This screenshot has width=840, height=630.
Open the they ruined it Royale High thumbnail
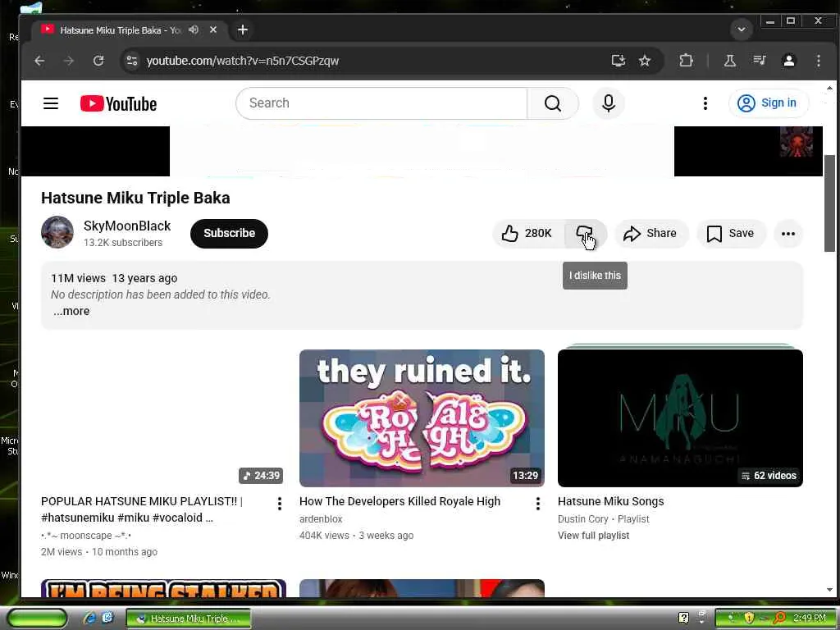(422, 418)
